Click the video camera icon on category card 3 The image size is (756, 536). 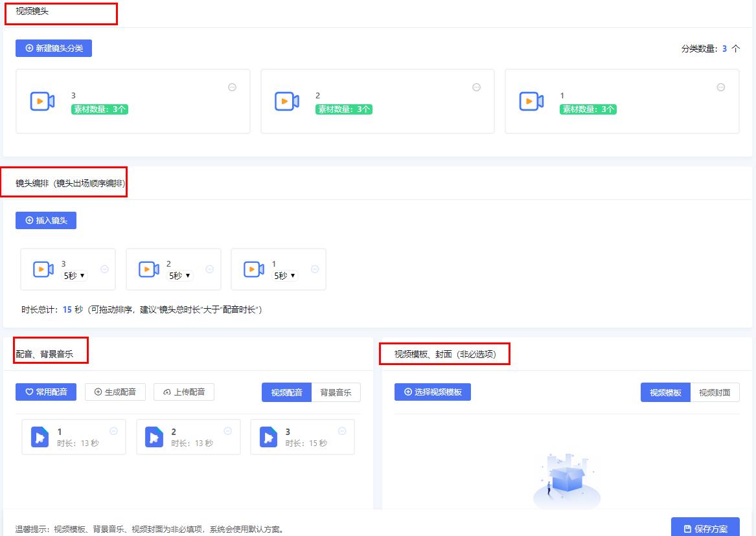click(x=41, y=102)
